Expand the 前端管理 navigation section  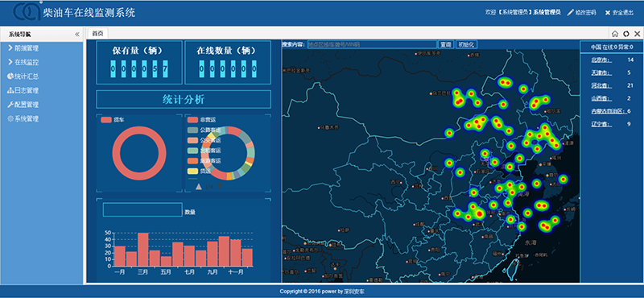[23, 48]
